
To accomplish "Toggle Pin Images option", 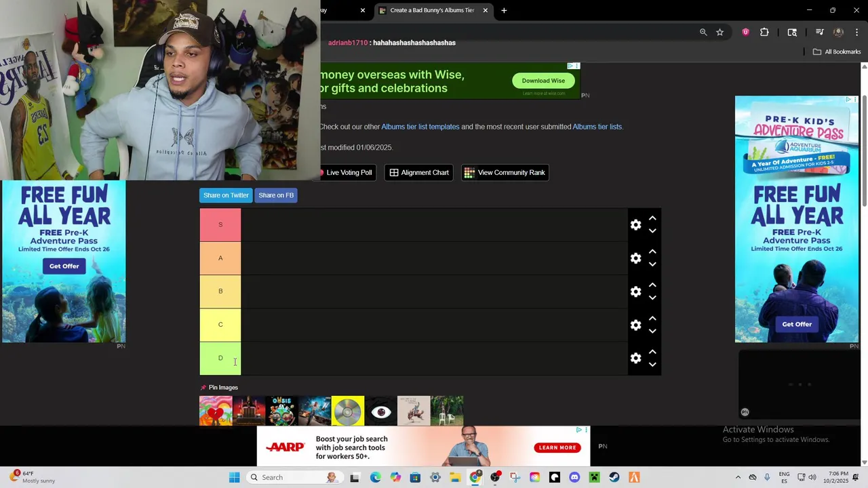I will coord(219,388).
